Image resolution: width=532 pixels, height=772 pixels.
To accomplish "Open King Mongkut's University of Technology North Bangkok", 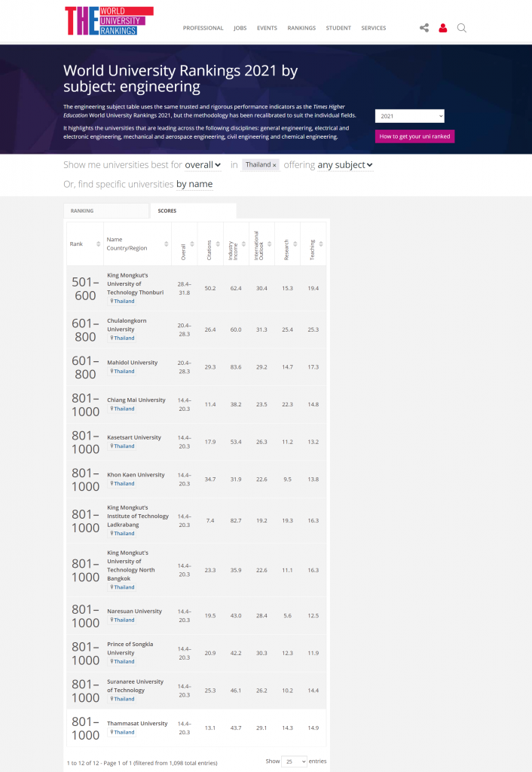I will pyautogui.click(x=131, y=565).
